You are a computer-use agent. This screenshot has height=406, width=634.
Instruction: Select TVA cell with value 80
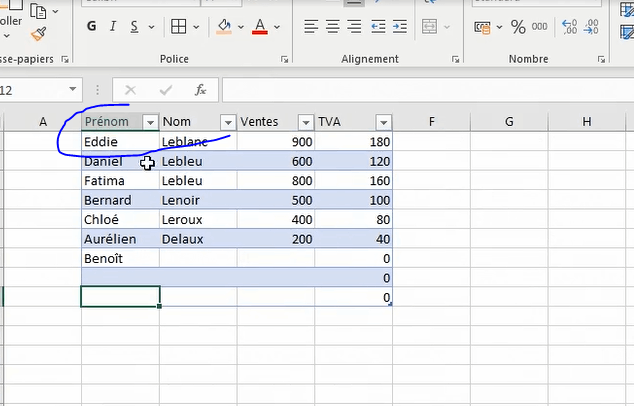coord(353,220)
